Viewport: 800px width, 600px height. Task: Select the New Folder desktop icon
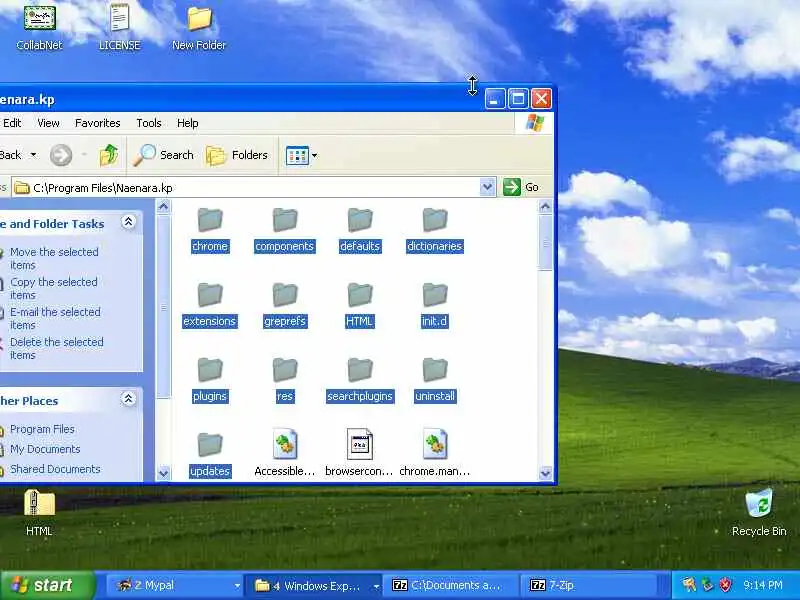pyautogui.click(x=199, y=28)
